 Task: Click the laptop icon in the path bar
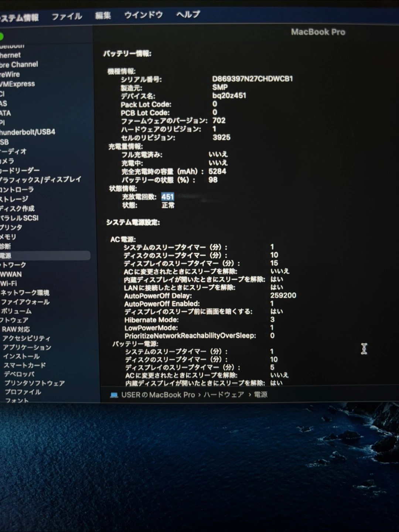[x=114, y=395]
